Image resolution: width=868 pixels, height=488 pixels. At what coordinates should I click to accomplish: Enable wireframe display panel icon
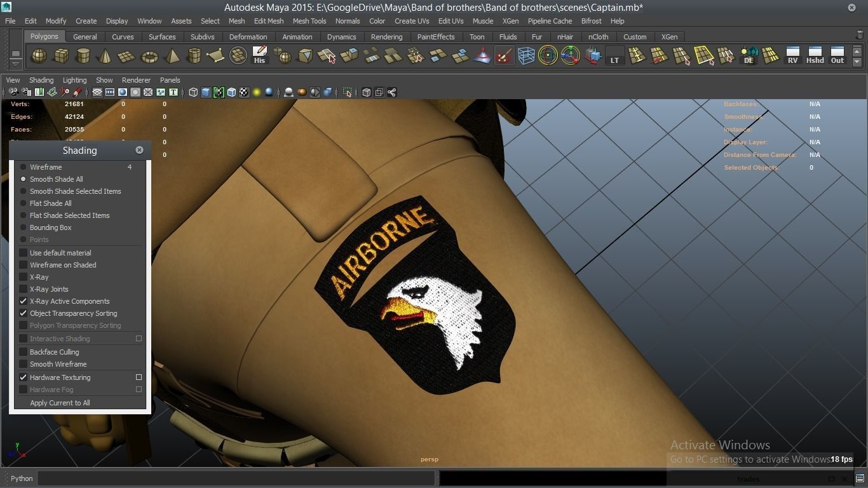click(x=193, y=93)
